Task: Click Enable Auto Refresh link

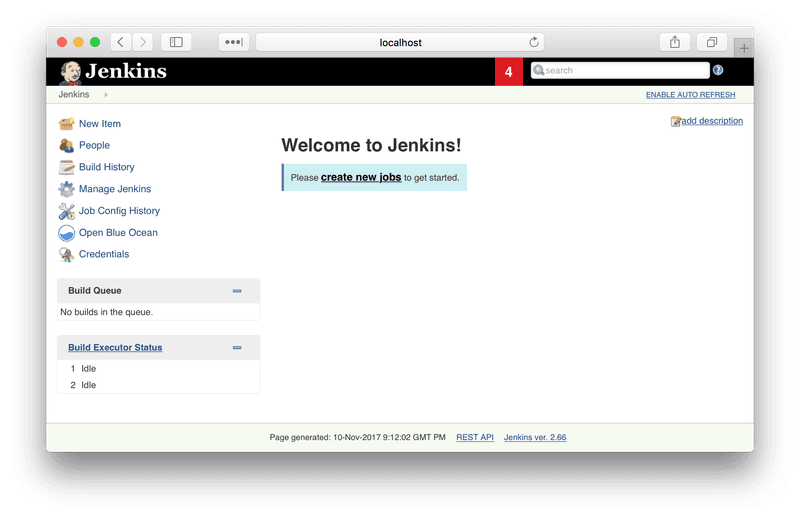Action: (690, 95)
